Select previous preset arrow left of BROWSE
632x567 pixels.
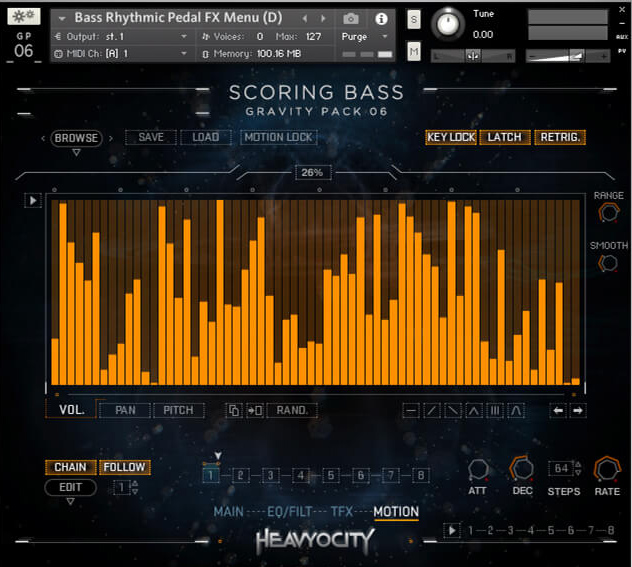(43, 138)
